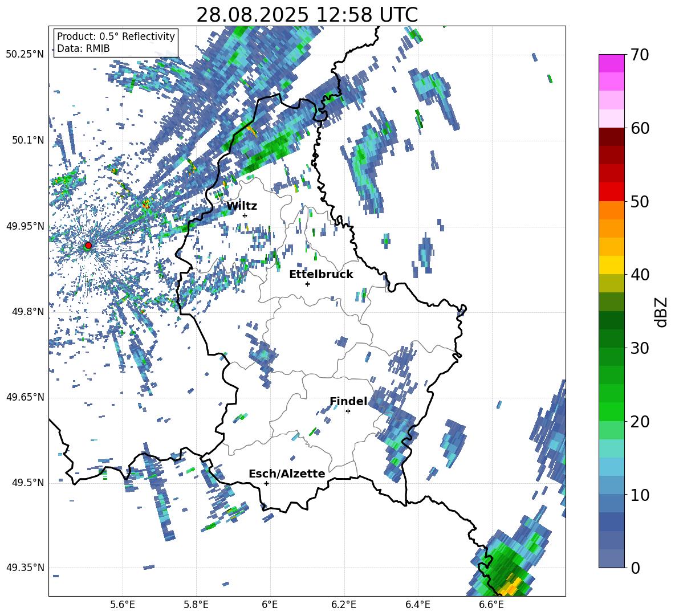Click the Findel city label
This screenshot has width=675, height=616.
point(348,401)
